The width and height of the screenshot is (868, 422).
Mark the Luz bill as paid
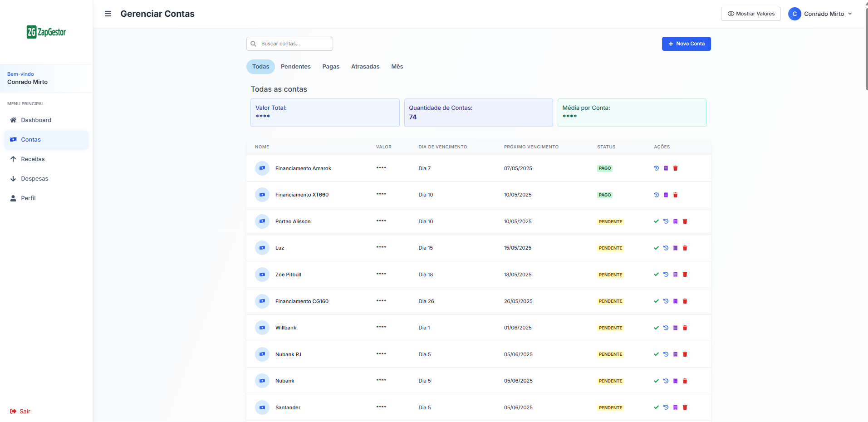click(656, 248)
